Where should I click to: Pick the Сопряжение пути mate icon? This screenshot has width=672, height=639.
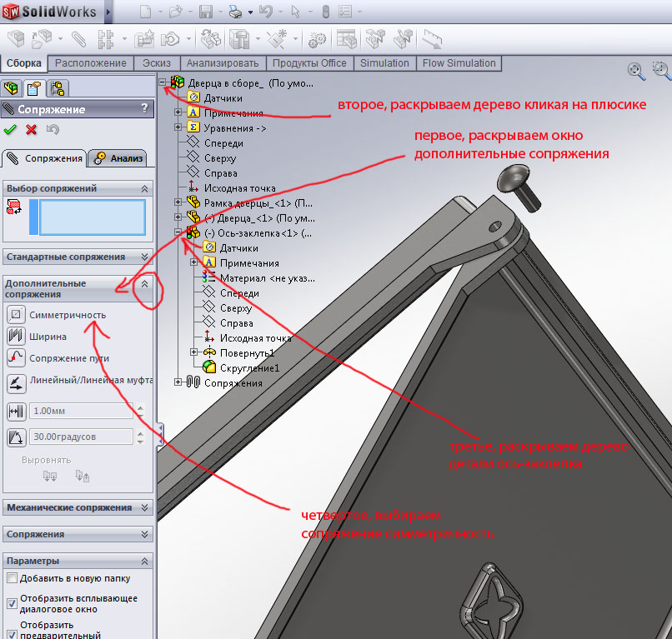(15, 358)
